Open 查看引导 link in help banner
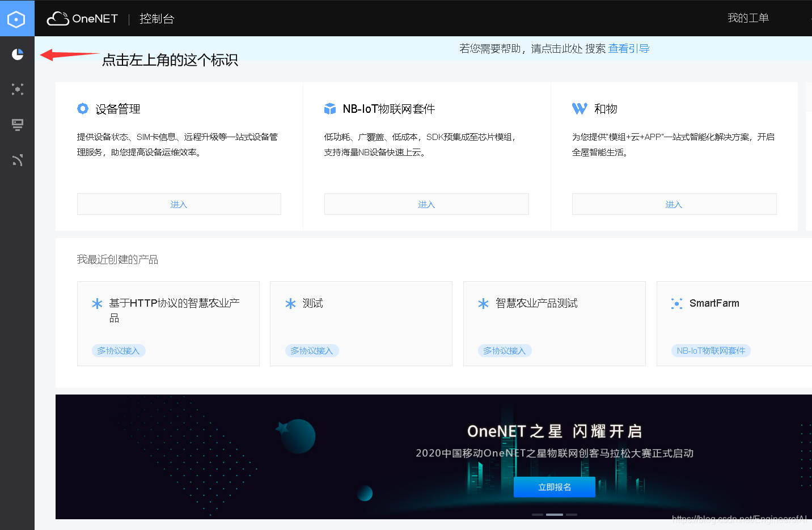 coord(628,49)
